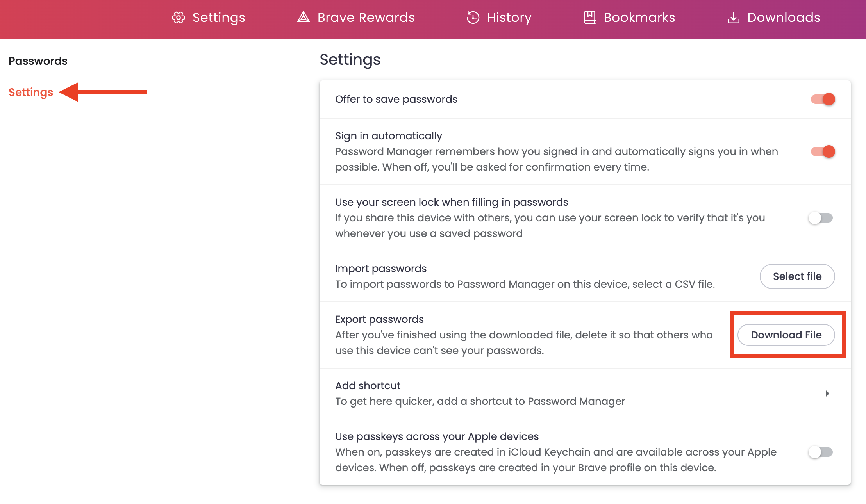Expand the Add shortcut arrow

point(827,394)
